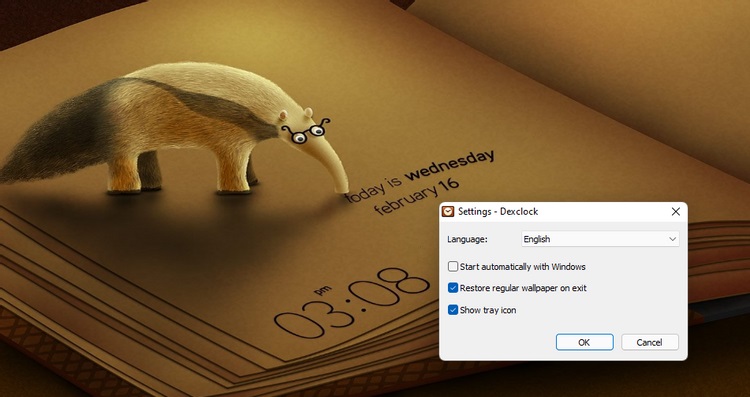Screen dimensions: 750x397
Task: Confirm settings with the OK button
Action: pos(584,342)
